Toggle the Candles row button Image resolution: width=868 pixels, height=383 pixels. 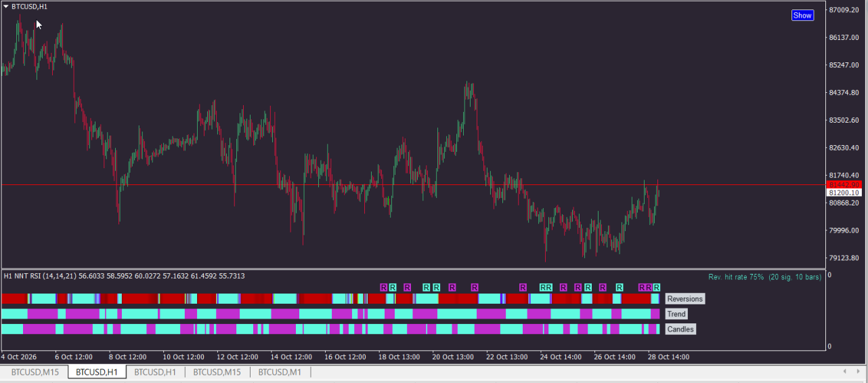click(x=680, y=329)
